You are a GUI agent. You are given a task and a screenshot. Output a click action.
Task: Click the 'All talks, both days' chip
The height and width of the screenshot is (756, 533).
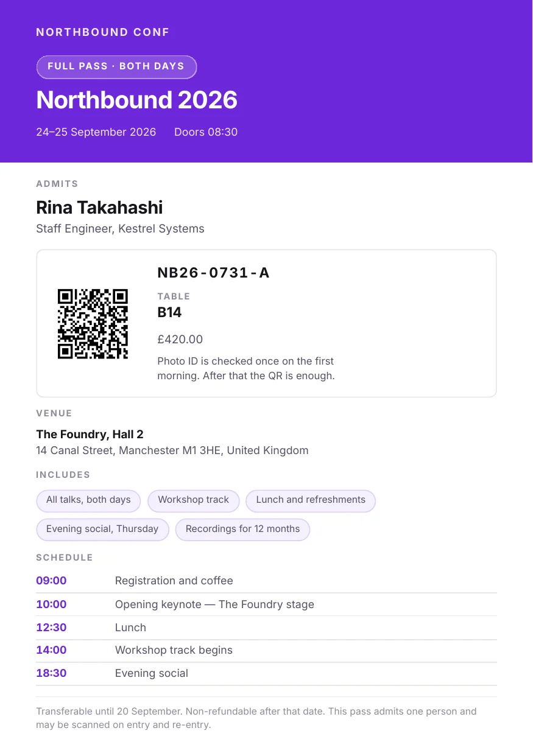(88, 500)
